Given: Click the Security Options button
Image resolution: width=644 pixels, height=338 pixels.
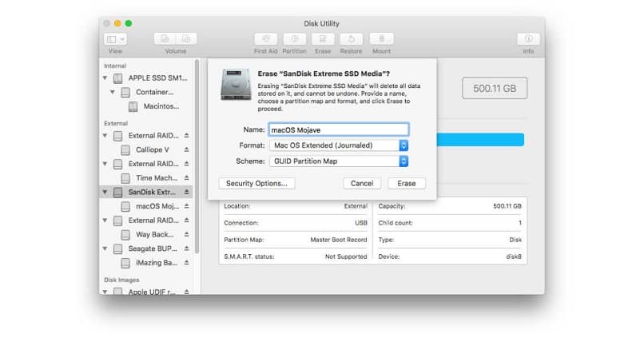Looking at the screenshot, I should tap(256, 183).
